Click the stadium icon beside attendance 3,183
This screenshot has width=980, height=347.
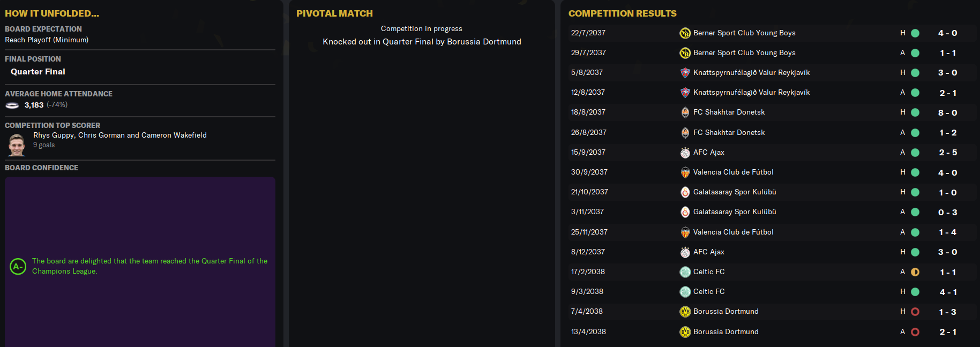[x=12, y=105]
